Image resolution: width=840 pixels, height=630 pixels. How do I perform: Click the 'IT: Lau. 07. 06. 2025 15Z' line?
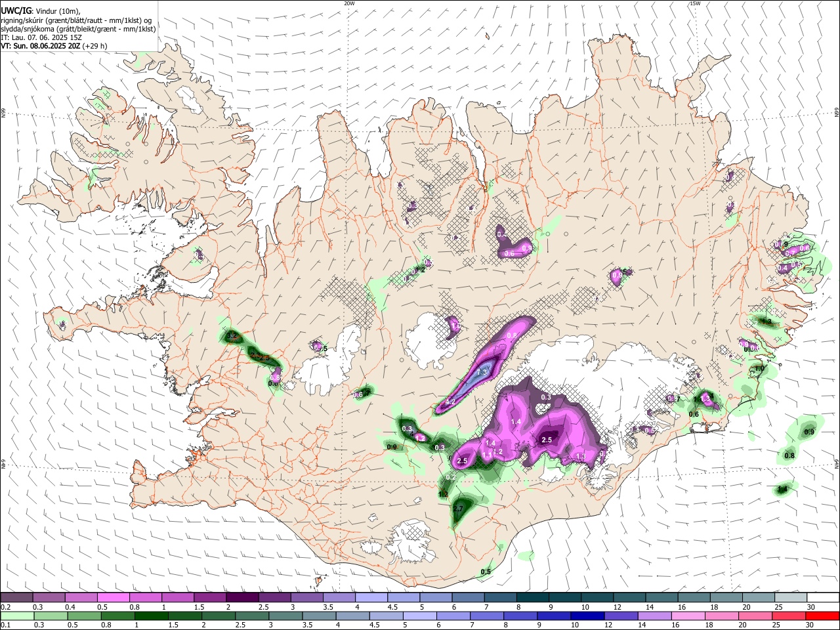pos(41,37)
